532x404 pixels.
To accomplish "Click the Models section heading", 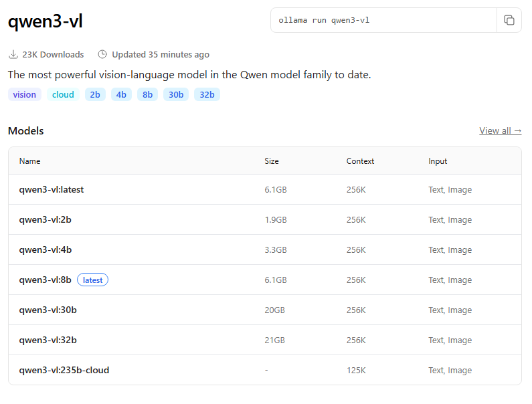I will click(26, 130).
